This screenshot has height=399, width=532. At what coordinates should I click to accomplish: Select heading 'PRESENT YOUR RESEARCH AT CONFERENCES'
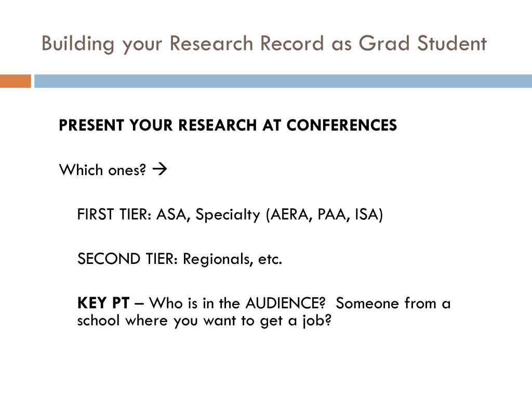(228, 125)
